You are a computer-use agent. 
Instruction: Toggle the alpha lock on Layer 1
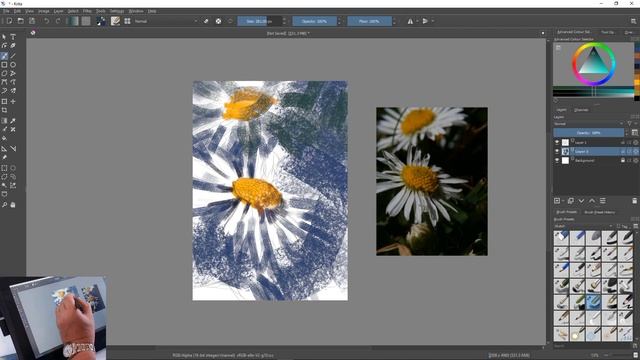[635, 142]
